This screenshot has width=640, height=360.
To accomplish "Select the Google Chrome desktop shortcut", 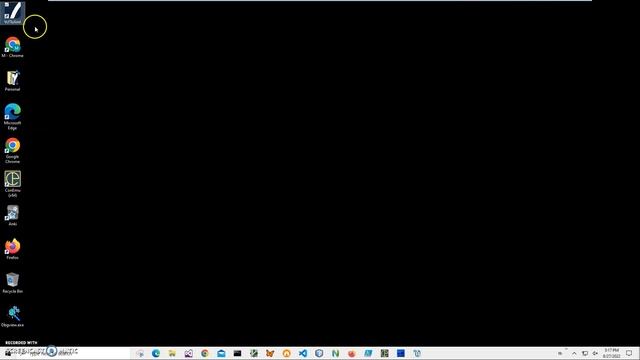I will [12, 151].
